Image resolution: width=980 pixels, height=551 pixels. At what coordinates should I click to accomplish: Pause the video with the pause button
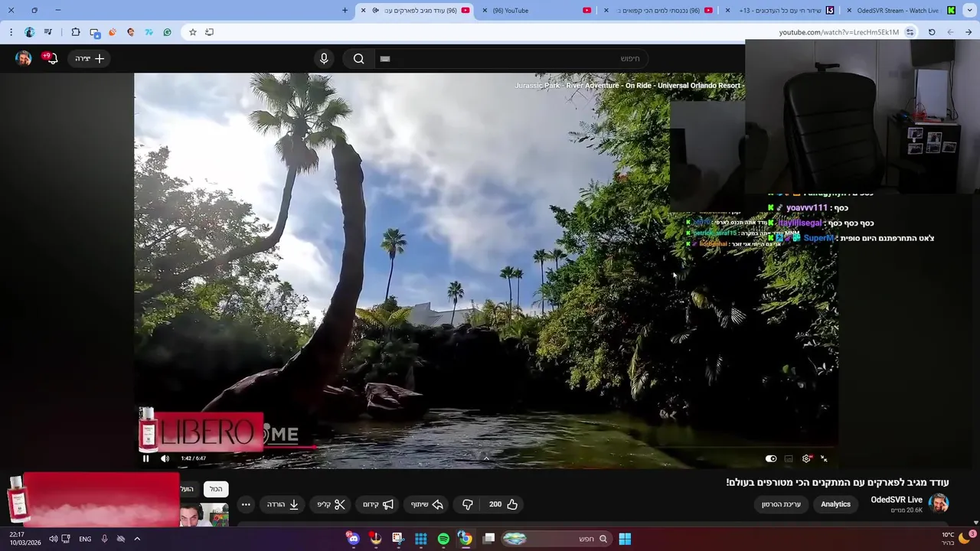point(145,458)
